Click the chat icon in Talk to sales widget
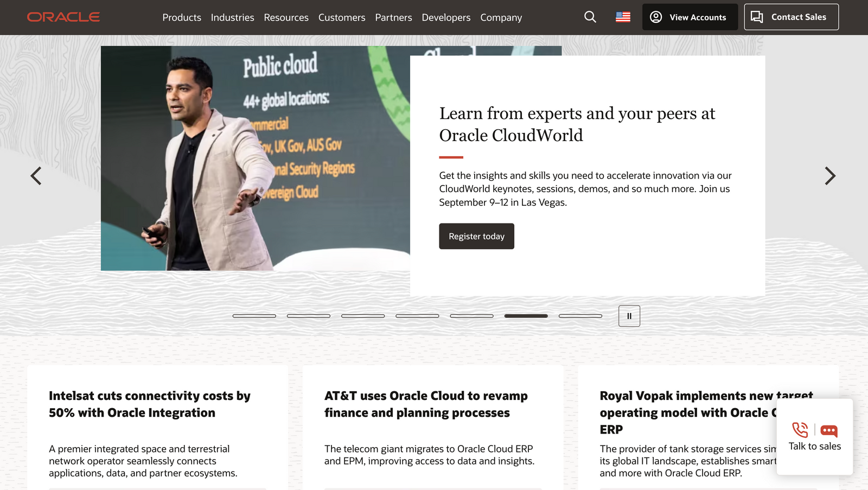This screenshot has height=490, width=868. coord(828,430)
